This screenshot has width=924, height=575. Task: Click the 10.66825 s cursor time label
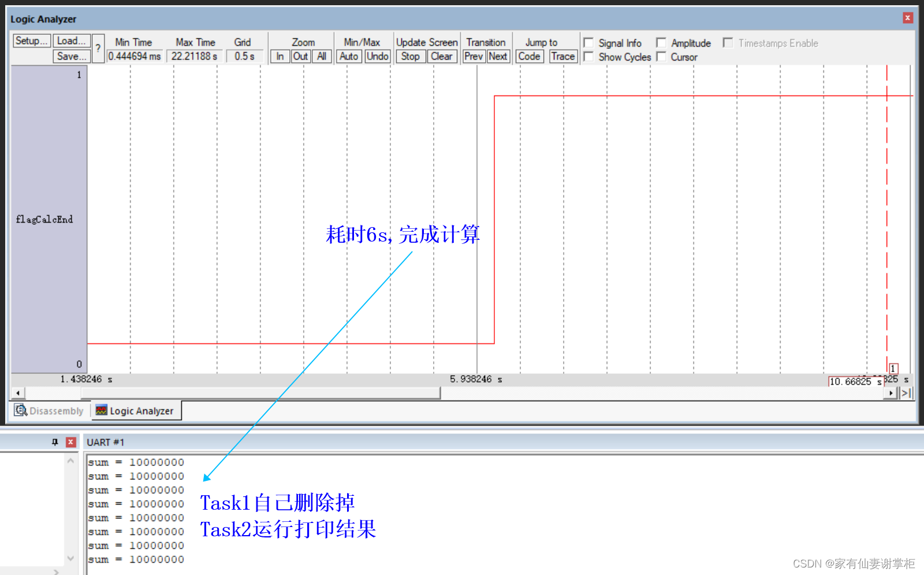[x=856, y=381]
